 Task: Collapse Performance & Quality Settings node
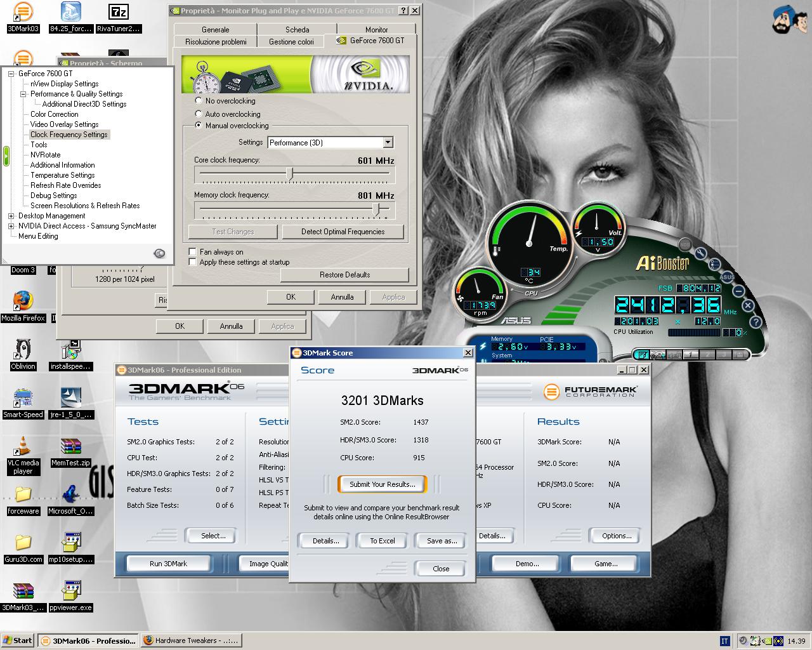23,94
